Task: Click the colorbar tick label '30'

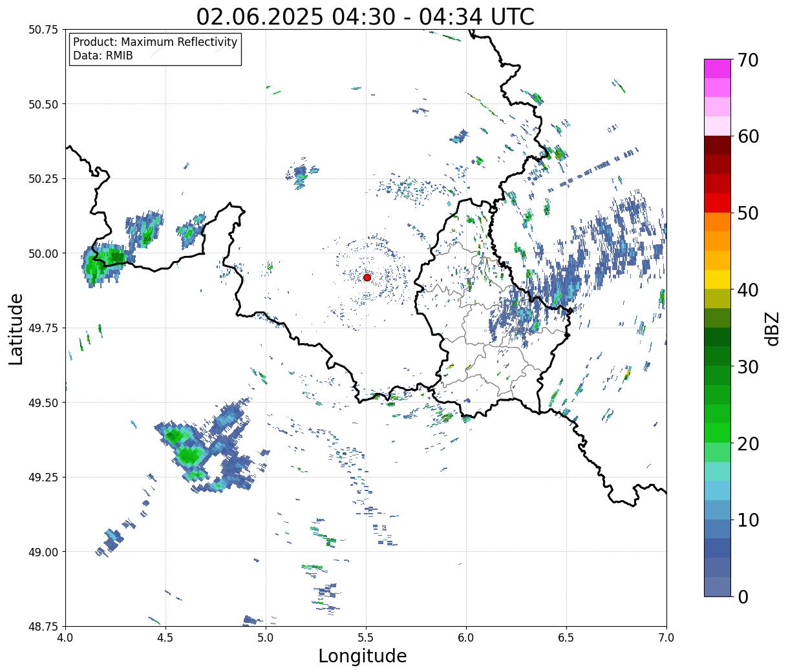Action: click(747, 367)
